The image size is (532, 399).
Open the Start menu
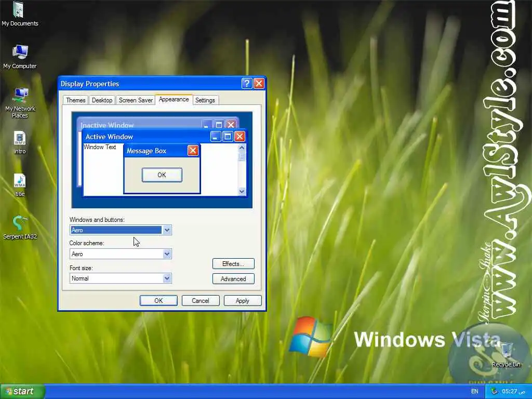click(x=22, y=391)
